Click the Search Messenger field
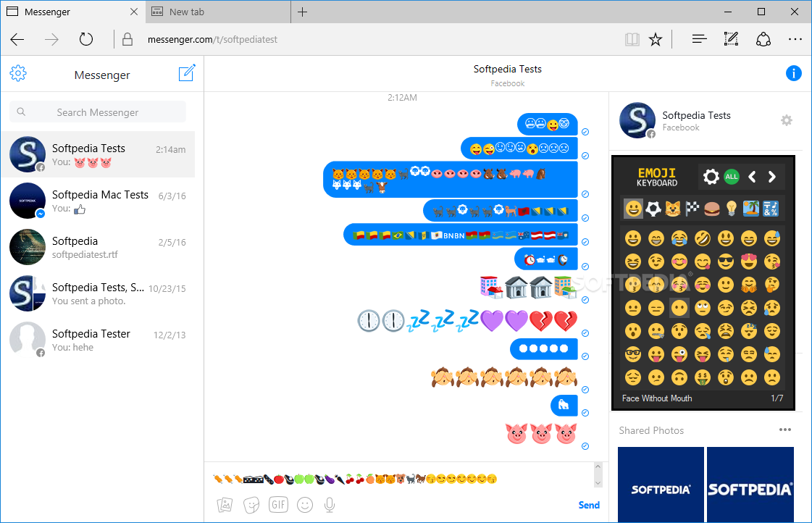This screenshot has height=523, width=812. click(x=98, y=112)
